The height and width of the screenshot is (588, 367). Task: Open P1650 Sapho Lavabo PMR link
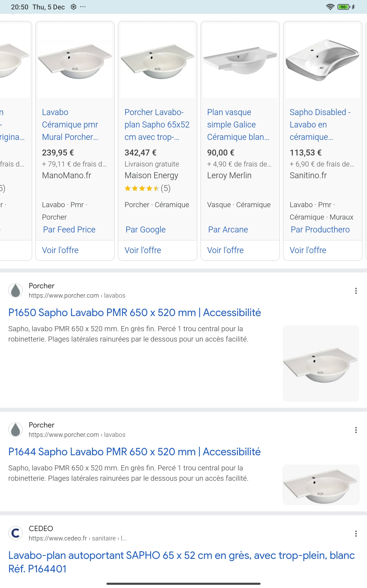coord(134,312)
